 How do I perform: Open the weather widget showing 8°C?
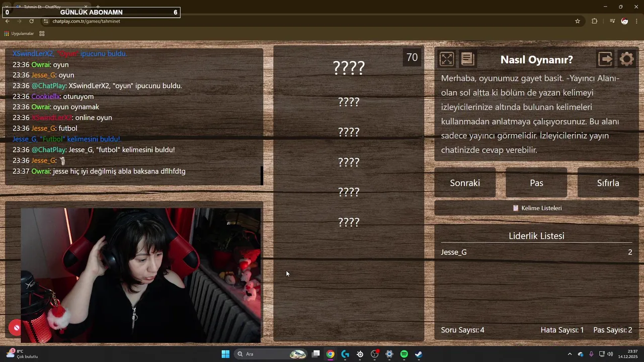tap(22, 354)
